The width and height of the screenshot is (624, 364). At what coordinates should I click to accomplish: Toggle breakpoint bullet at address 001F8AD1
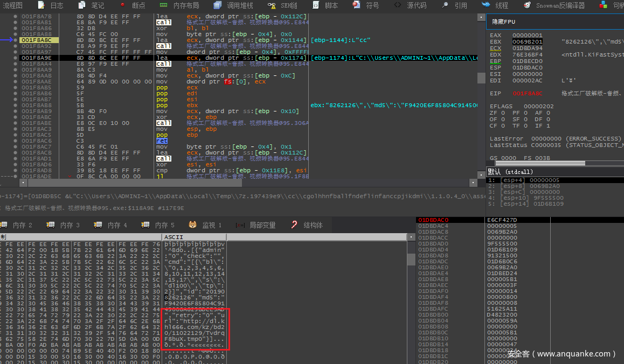(16, 158)
